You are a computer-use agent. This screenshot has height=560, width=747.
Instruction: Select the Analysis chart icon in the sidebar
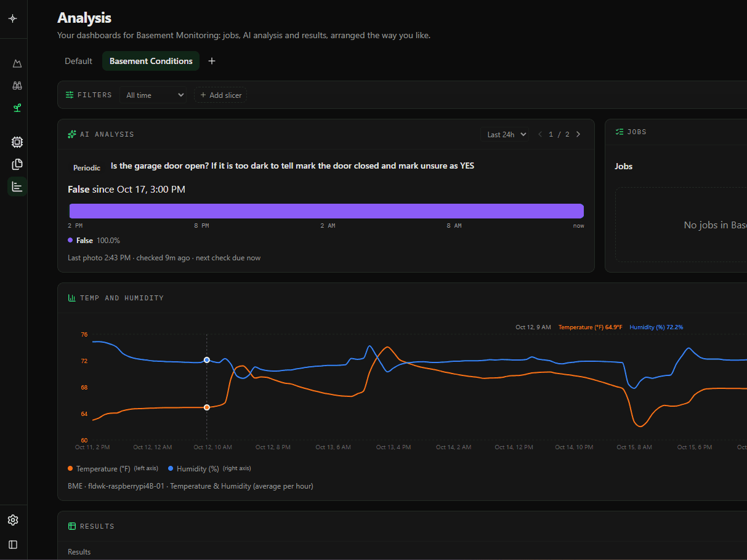click(x=17, y=186)
